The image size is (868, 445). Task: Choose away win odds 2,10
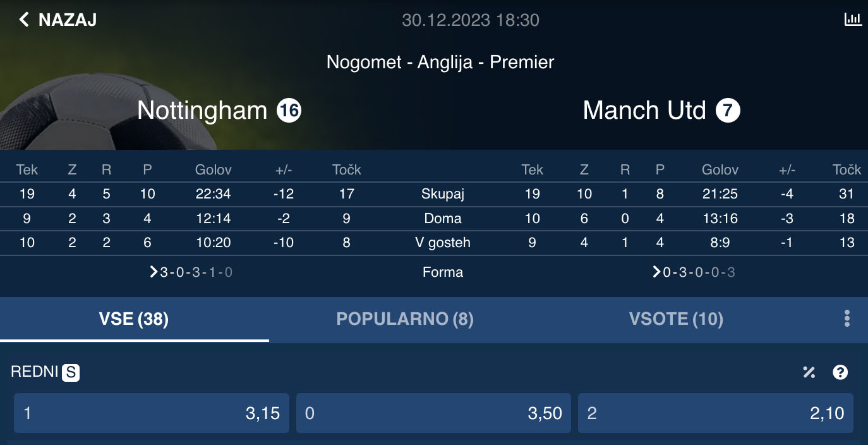pos(715,413)
